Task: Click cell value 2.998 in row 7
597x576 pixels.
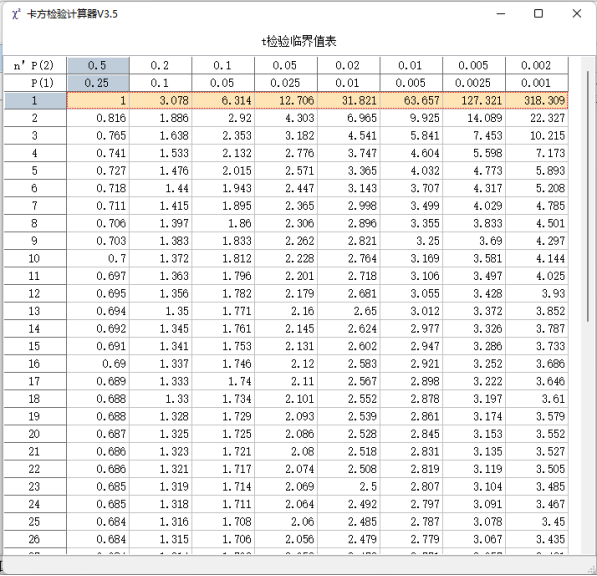Action: click(x=349, y=206)
